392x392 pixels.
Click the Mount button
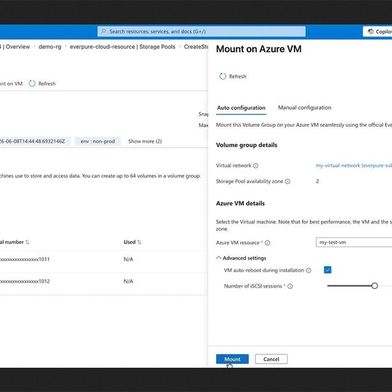pos(232,359)
